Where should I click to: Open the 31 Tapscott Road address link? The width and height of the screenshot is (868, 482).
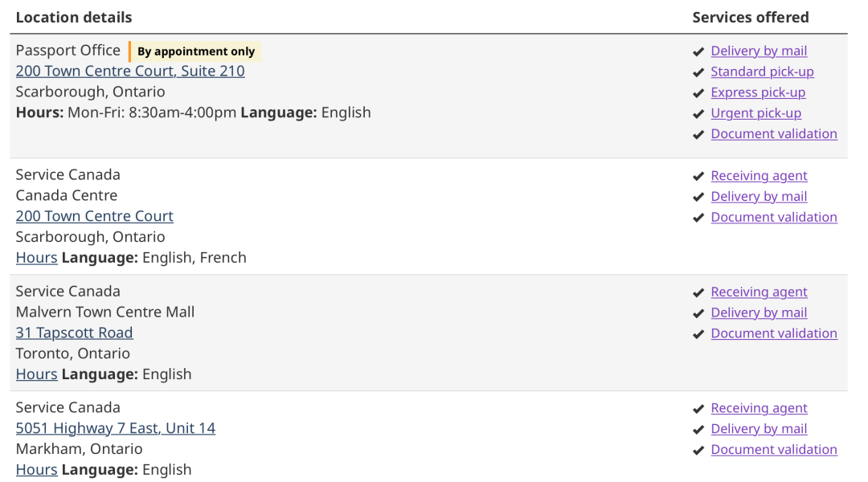coord(74,333)
